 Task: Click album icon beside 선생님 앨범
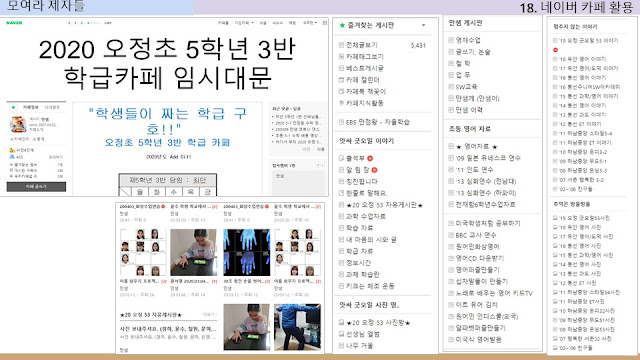[x=342, y=334]
